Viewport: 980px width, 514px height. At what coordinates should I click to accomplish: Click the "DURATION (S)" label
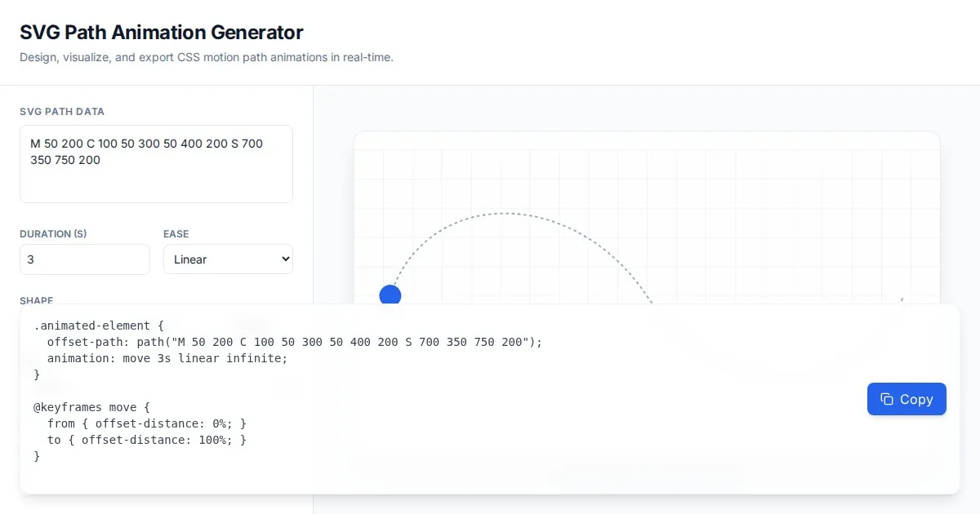pyautogui.click(x=53, y=234)
